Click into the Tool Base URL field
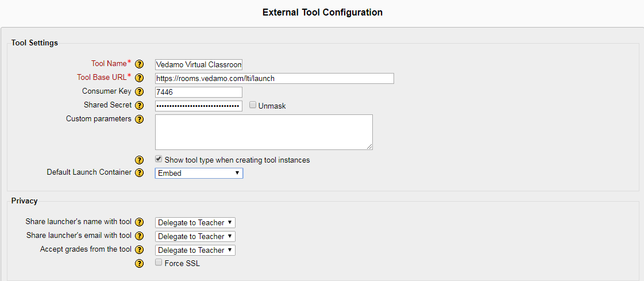Screen dimensions: 644x281 275,79
